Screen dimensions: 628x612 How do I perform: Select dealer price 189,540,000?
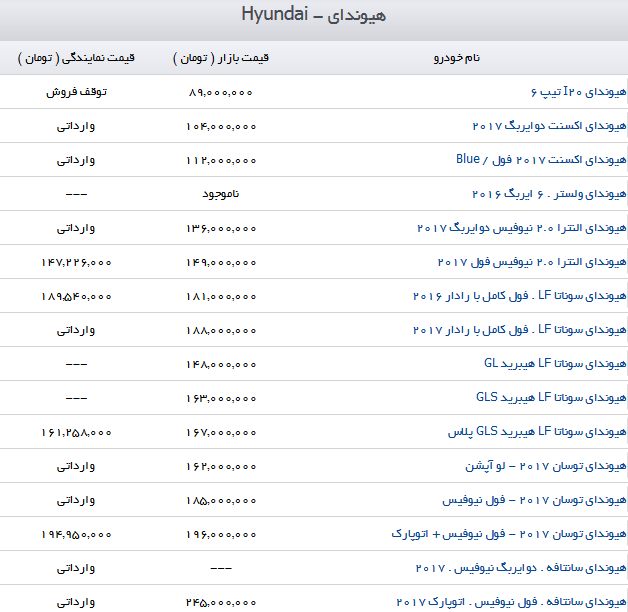tap(76, 297)
